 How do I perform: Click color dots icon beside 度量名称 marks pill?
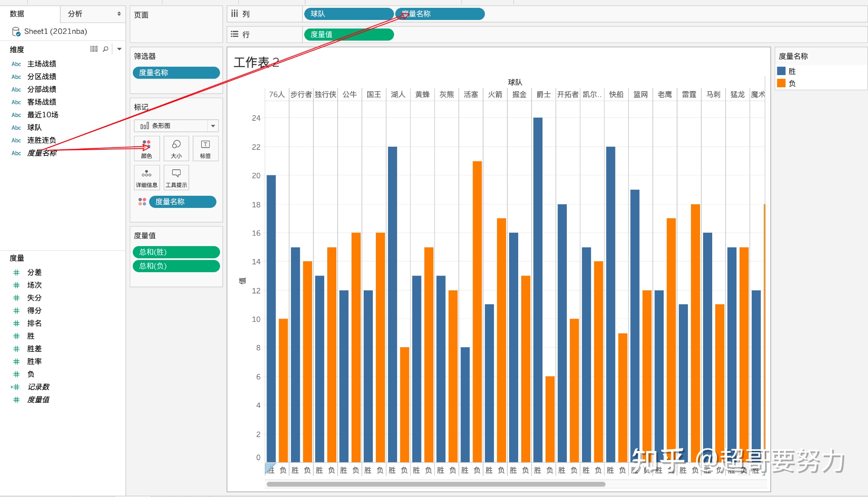point(142,201)
